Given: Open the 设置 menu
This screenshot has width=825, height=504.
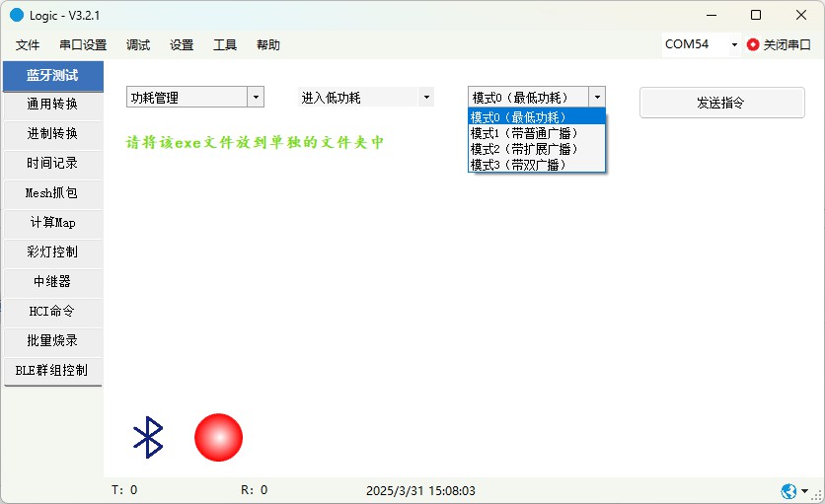Looking at the screenshot, I should (182, 45).
